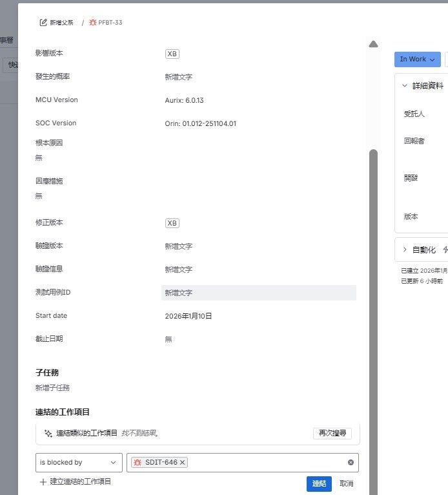This screenshot has width=448, height=495.
Task: Click the edit pencil icon beside 新增父系
Action: (x=43, y=23)
